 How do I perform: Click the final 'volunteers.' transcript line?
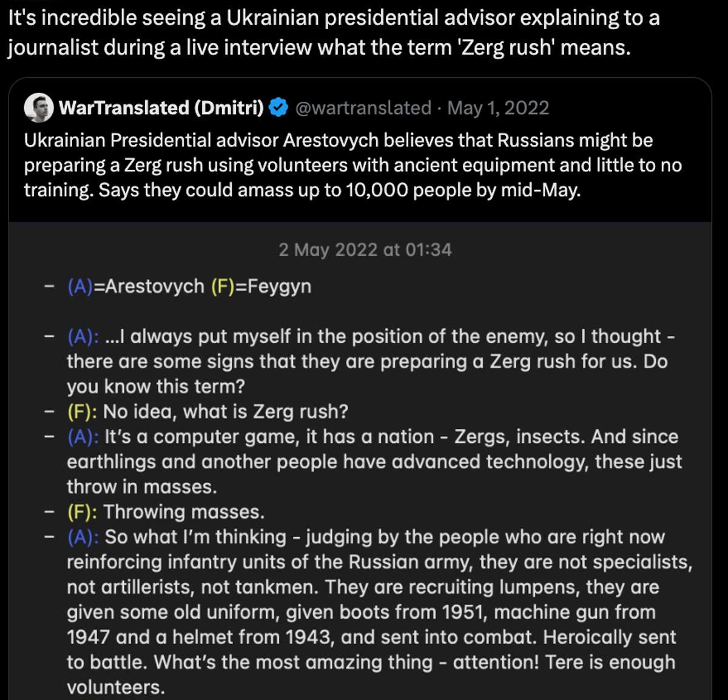pyautogui.click(x=115, y=687)
